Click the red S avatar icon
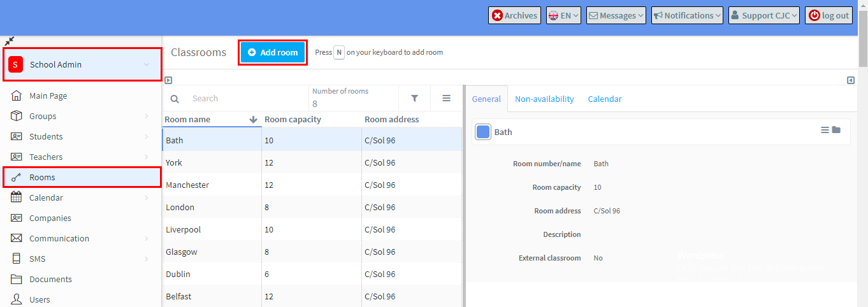Viewport: 868px width, 307px height. click(15, 64)
